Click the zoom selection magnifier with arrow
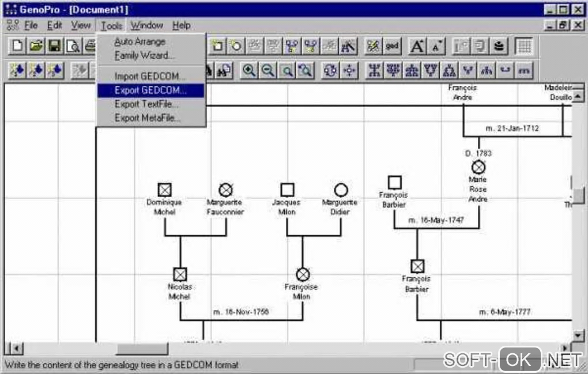Image resolution: width=588 pixels, height=374 pixels. click(x=306, y=70)
